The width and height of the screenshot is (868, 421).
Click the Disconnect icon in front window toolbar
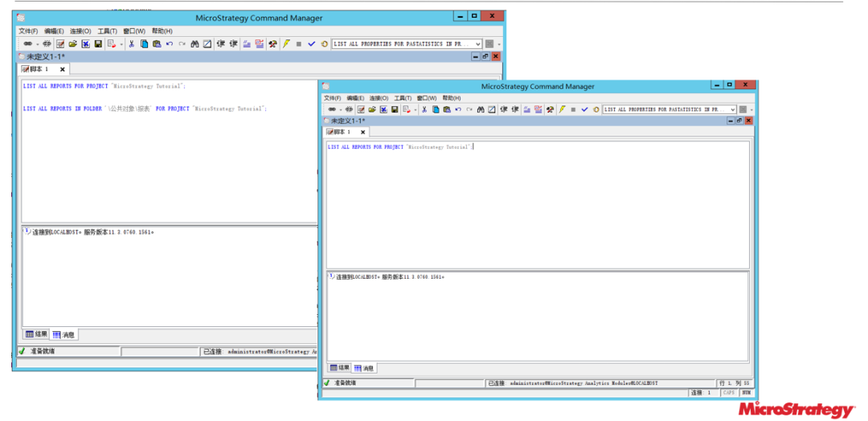pos(349,109)
